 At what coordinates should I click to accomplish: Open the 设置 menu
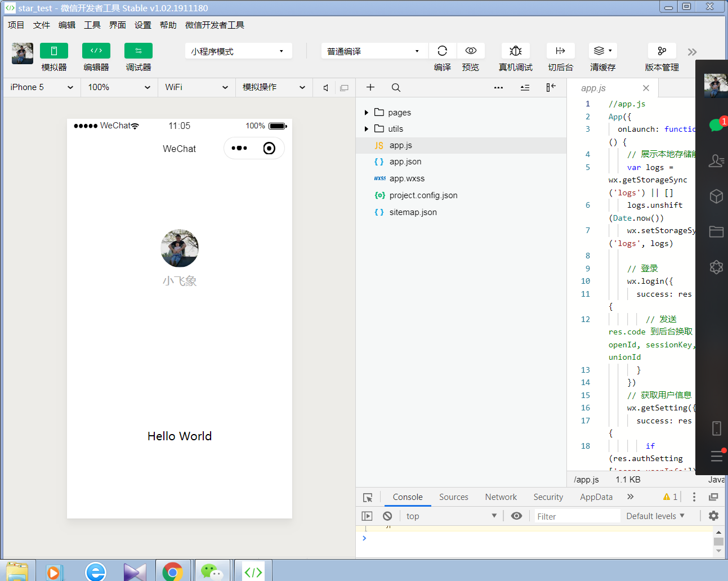[x=143, y=25]
